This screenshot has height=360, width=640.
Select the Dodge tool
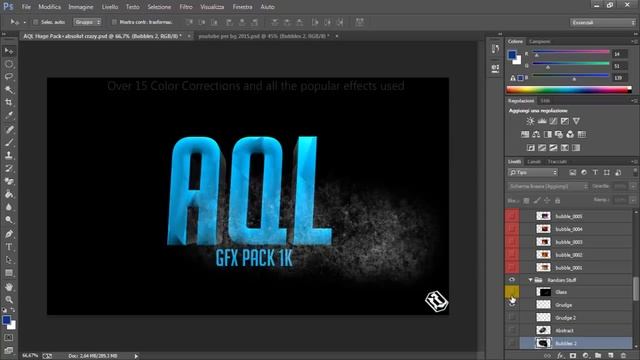tap(9, 220)
